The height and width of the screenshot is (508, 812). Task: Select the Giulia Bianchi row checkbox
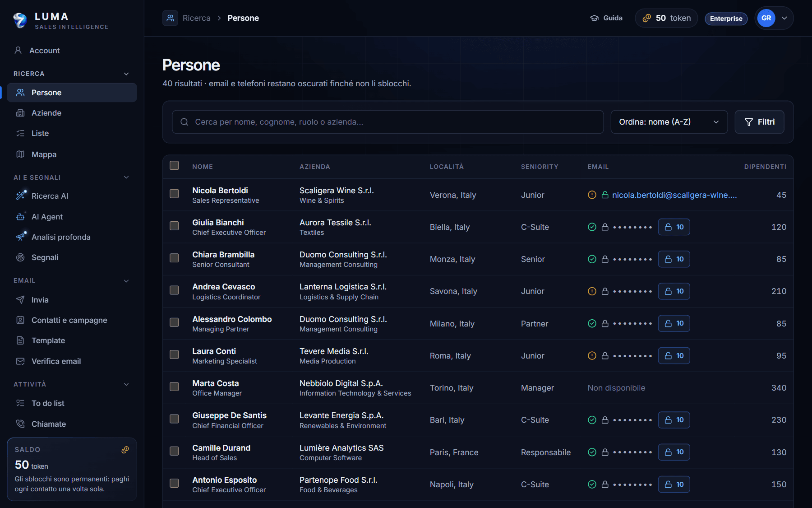pos(174,226)
